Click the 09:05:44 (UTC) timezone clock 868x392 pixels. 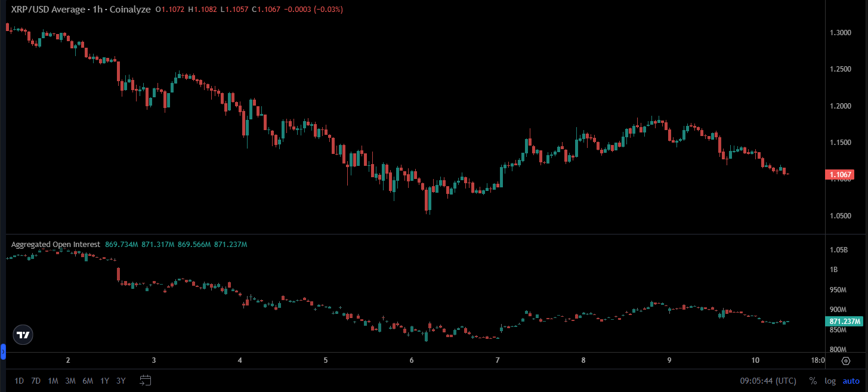pos(768,381)
